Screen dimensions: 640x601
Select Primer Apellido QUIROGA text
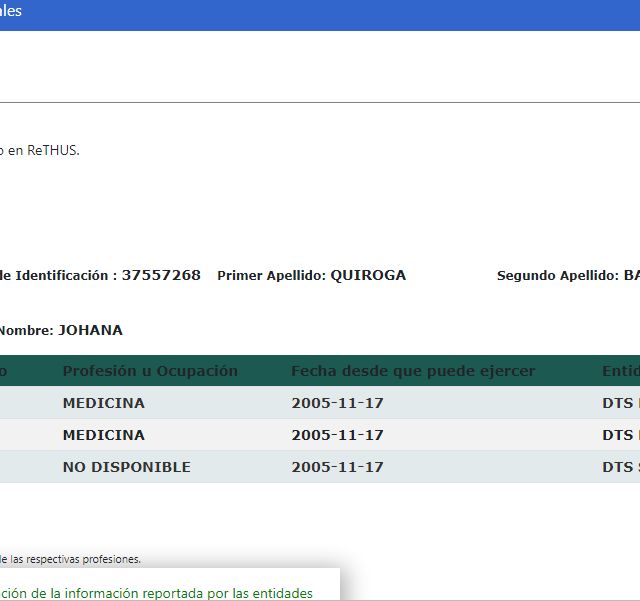(x=311, y=275)
